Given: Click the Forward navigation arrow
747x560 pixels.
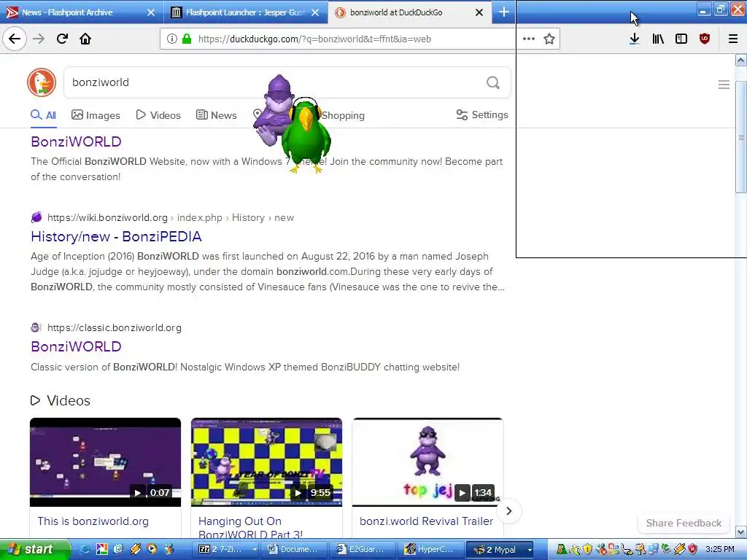Looking at the screenshot, I should (x=39, y=39).
